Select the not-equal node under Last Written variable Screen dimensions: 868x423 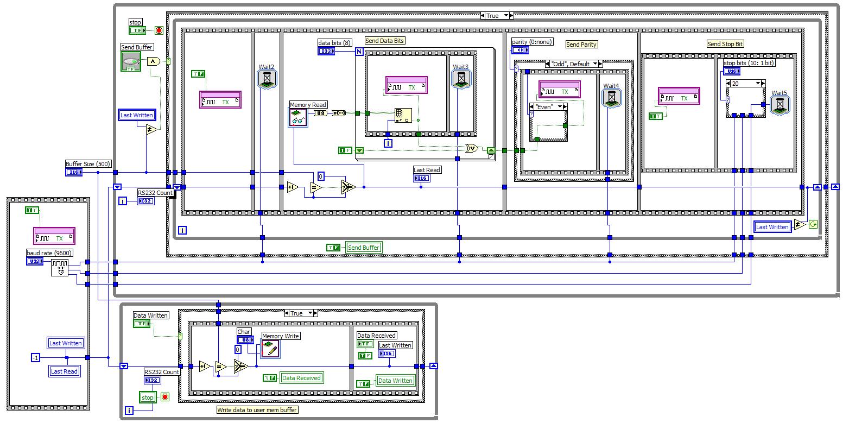152,129
